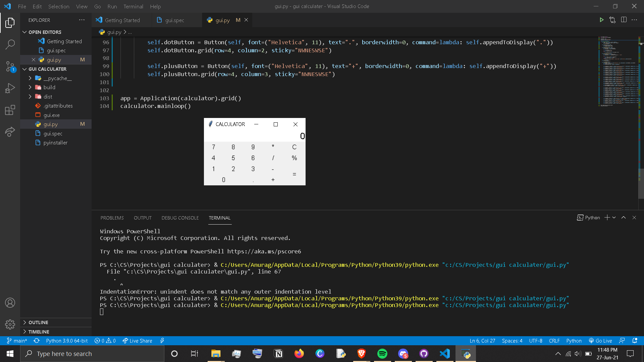Maximize the terminal panel with the caret
Image resolution: width=644 pixels, height=362 pixels.
624,218
